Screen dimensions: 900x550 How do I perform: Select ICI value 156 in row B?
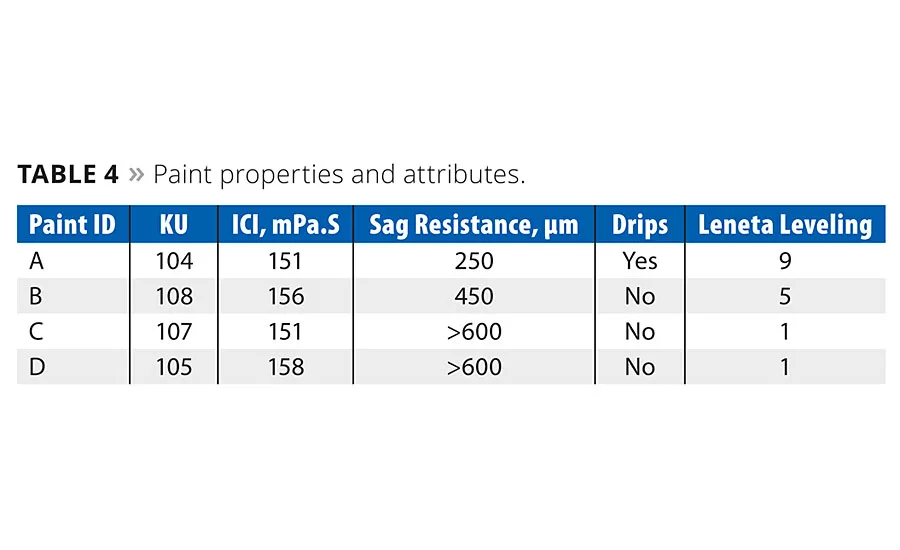285,297
